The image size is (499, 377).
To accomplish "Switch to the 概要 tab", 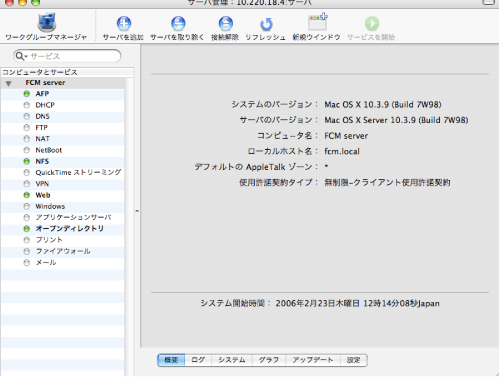I will (x=171, y=360).
